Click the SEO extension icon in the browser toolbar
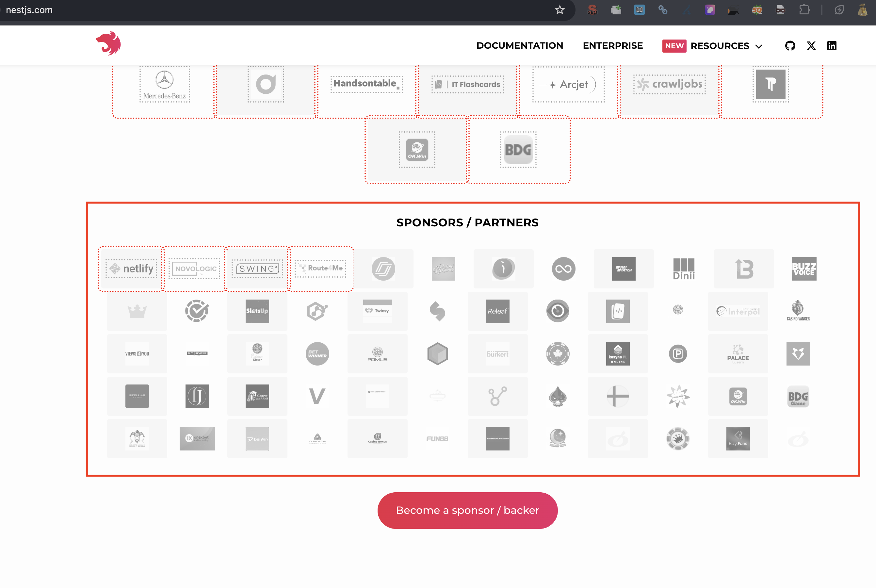Viewport: 876px width, 588px height. (x=592, y=10)
